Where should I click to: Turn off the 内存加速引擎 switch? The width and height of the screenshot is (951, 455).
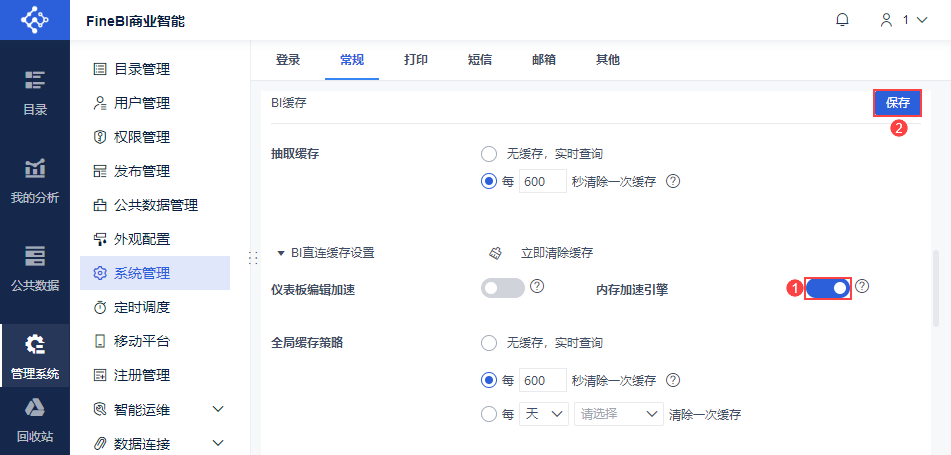(827, 288)
